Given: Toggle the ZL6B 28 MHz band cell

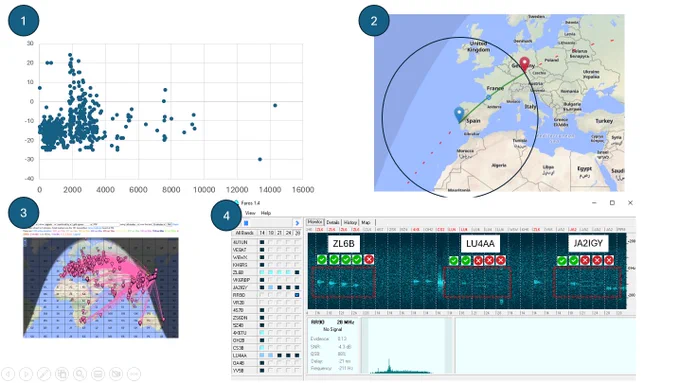Looking at the screenshot, I should click(x=297, y=272).
